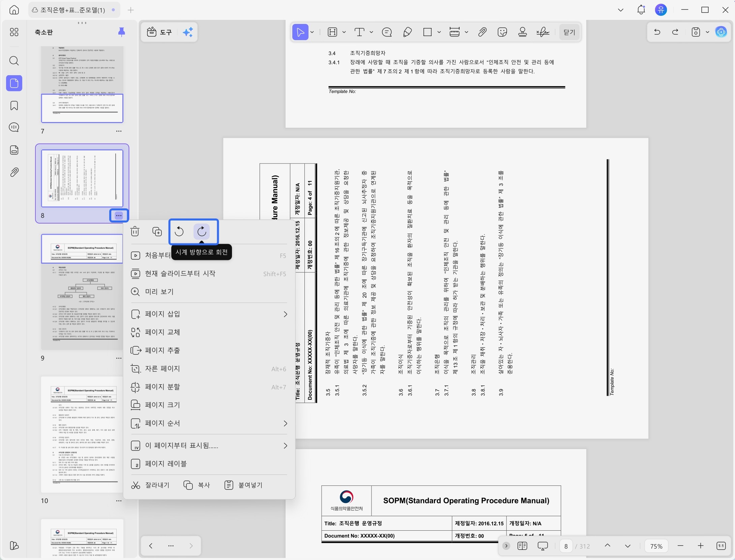
Task: Select 페이지 추출 menu item
Action: point(209,351)
